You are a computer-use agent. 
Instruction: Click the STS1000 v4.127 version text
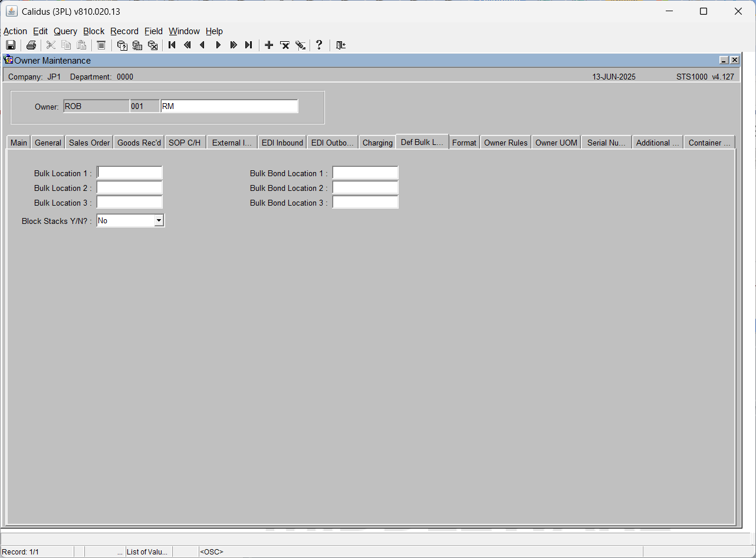pos(705,77)
